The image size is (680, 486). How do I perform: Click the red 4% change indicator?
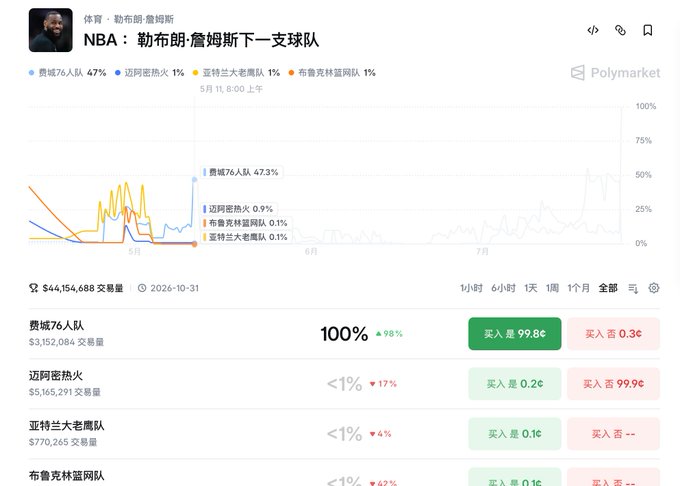[380, 434]
